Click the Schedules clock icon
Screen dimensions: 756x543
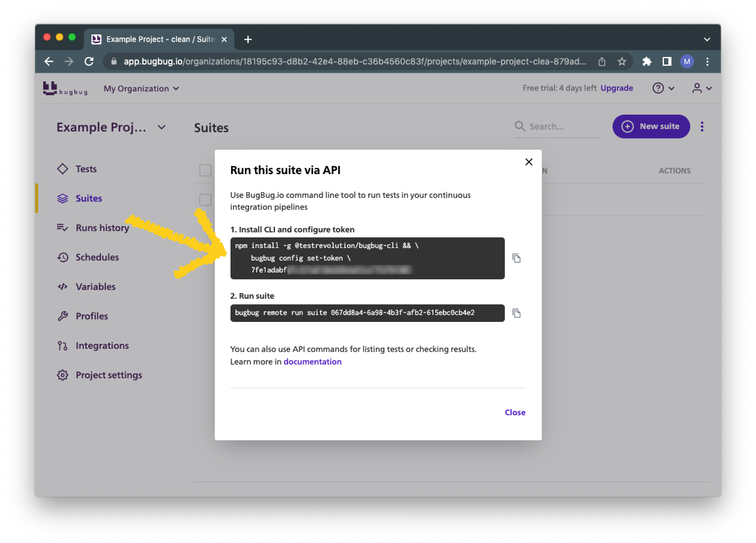[x=62, y=257]
